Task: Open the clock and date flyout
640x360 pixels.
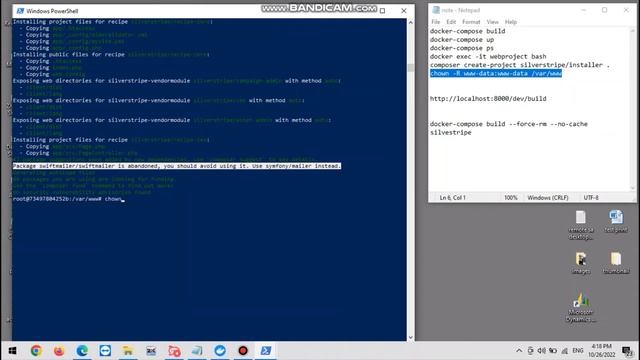Action: (601, 351)
